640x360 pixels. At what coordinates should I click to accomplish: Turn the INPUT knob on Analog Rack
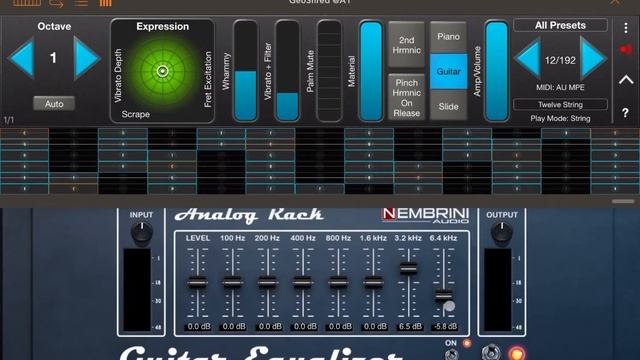(x=142, y=232)
